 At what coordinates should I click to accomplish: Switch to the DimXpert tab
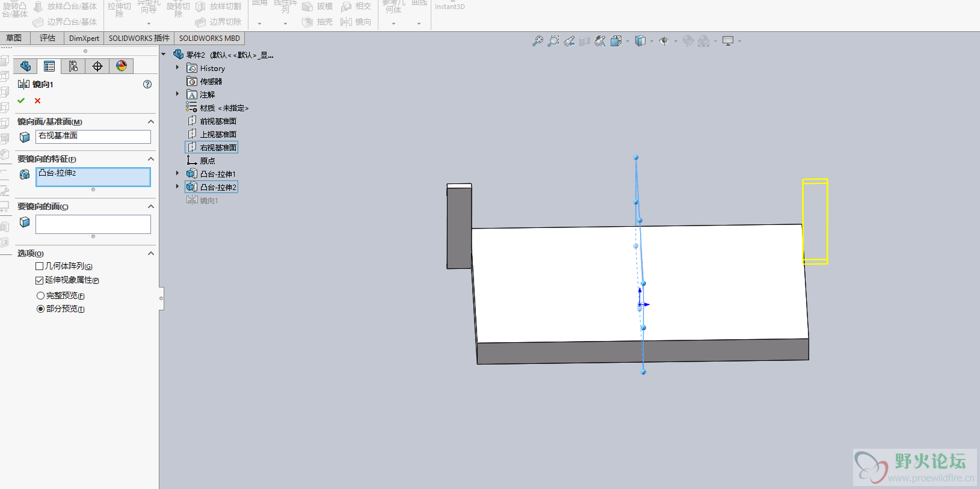click(84, 38)
